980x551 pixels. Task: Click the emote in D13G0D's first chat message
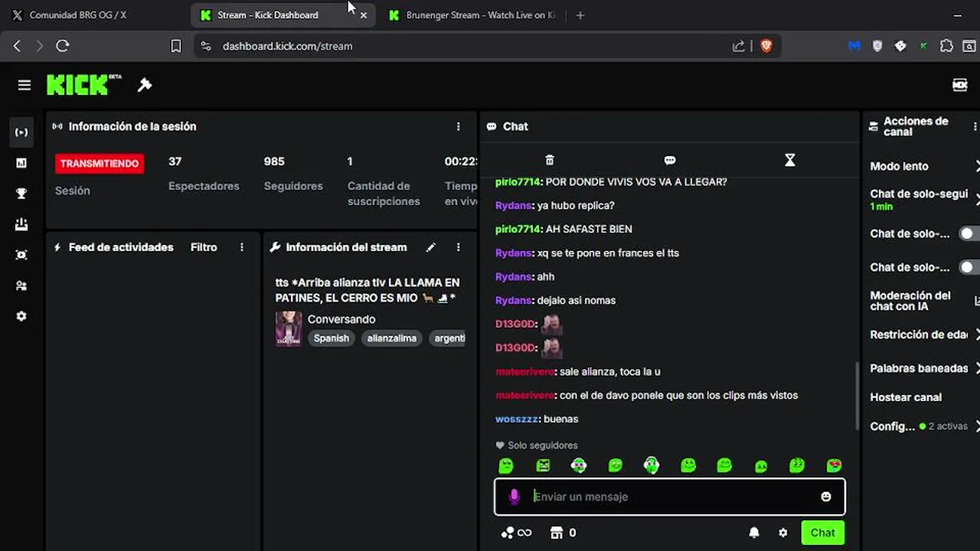[x=552, y=324]
